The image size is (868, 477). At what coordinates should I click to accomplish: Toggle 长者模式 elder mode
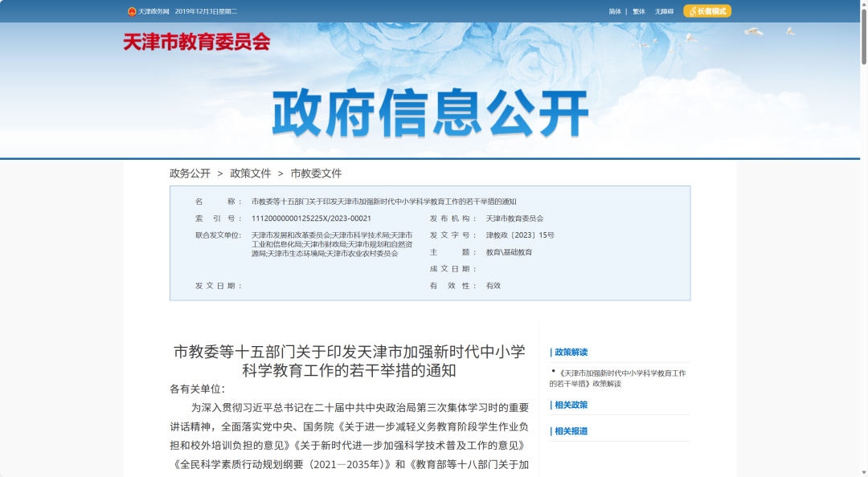706,10
